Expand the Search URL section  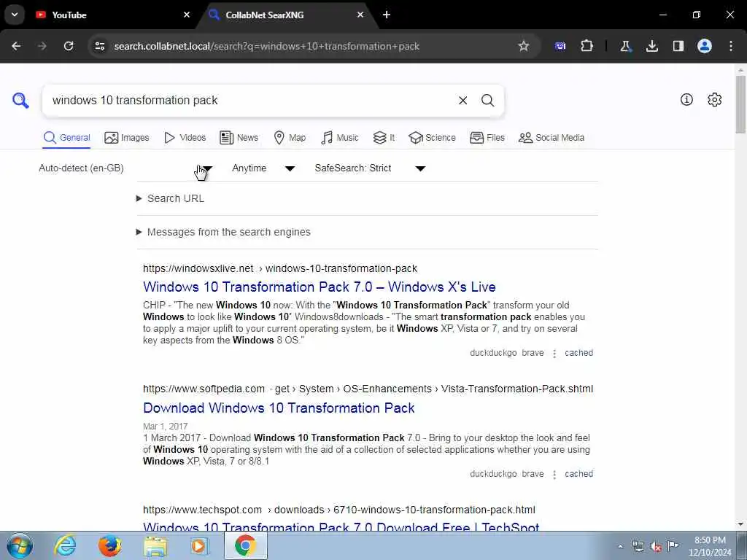point(171,198)
